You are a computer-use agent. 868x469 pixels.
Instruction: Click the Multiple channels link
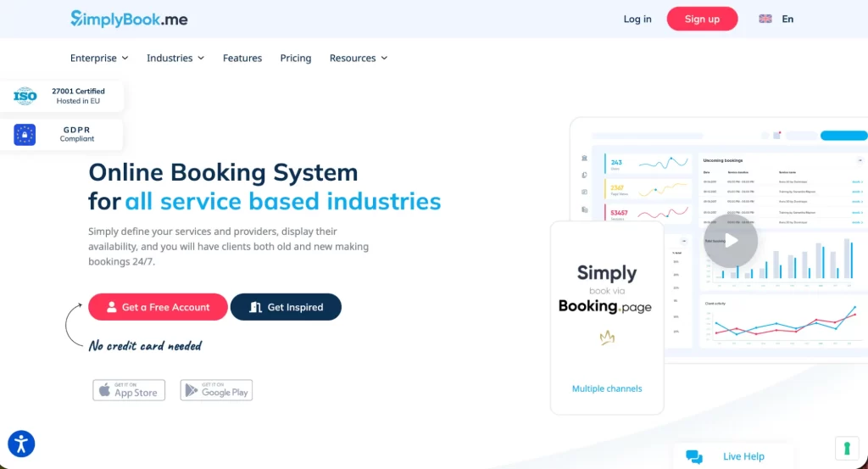607,388
